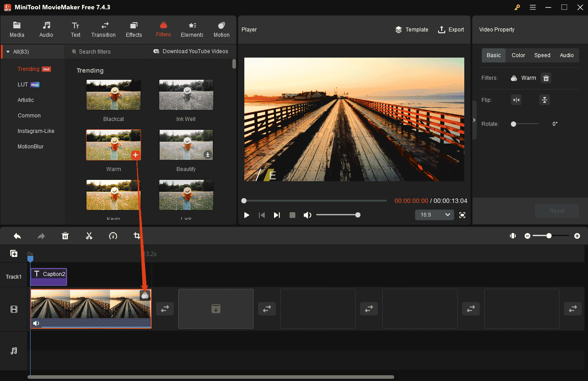The height and width of the screenshot is (381, 588).
Task: Go to next frame
Action: tap(277, 215)
